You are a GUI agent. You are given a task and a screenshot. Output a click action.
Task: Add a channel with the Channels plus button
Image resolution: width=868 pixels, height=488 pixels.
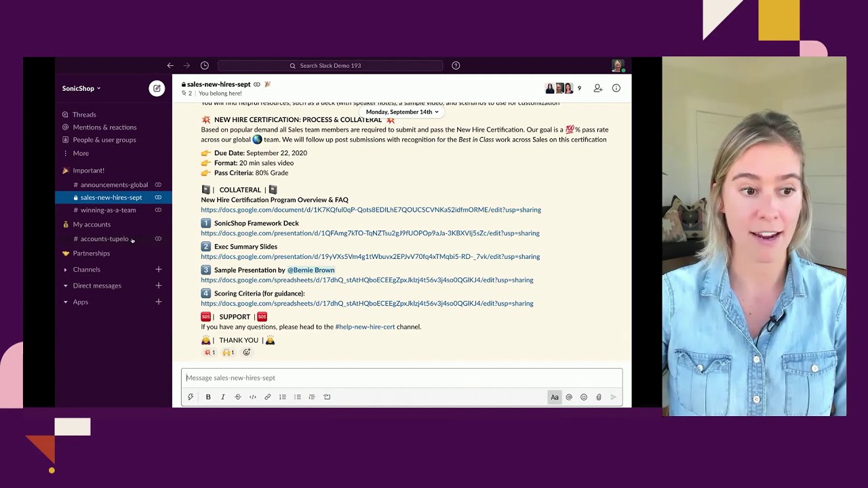click(159, 270)
